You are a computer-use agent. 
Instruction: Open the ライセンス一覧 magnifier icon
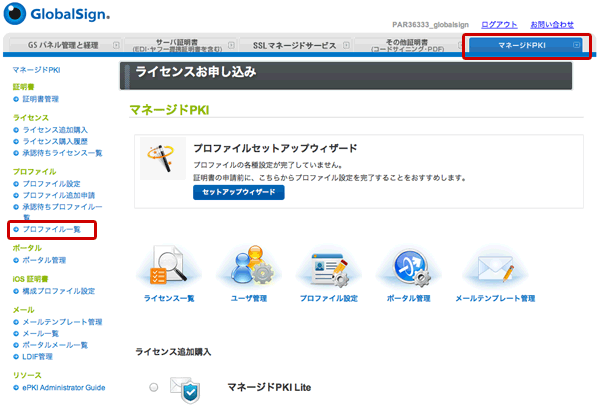click(x=169, y=266)
